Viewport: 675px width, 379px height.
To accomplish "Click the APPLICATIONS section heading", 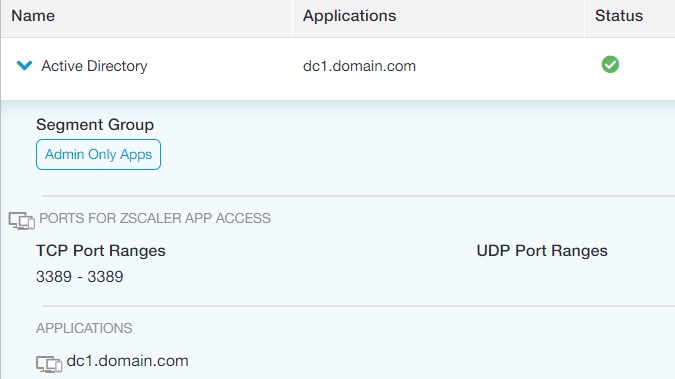I will 84,328.
